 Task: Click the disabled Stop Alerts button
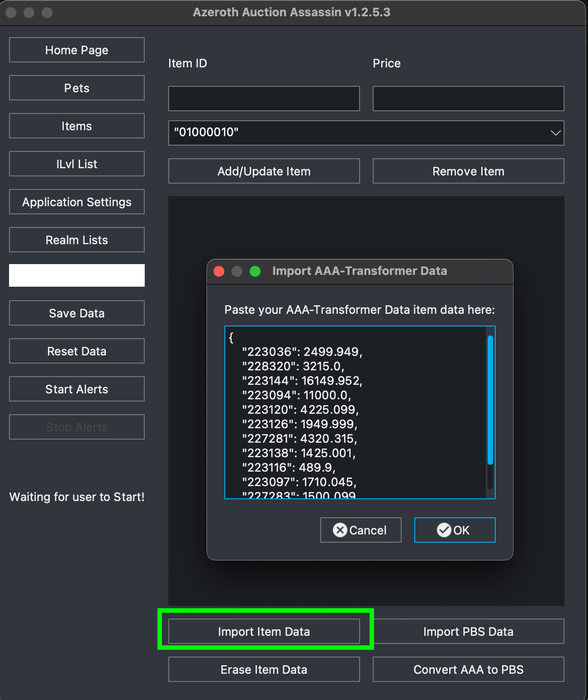click(77, 427)
